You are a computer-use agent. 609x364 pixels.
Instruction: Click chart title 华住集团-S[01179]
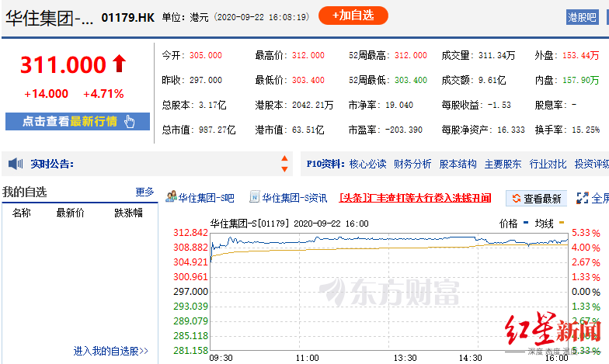(250, 224)
